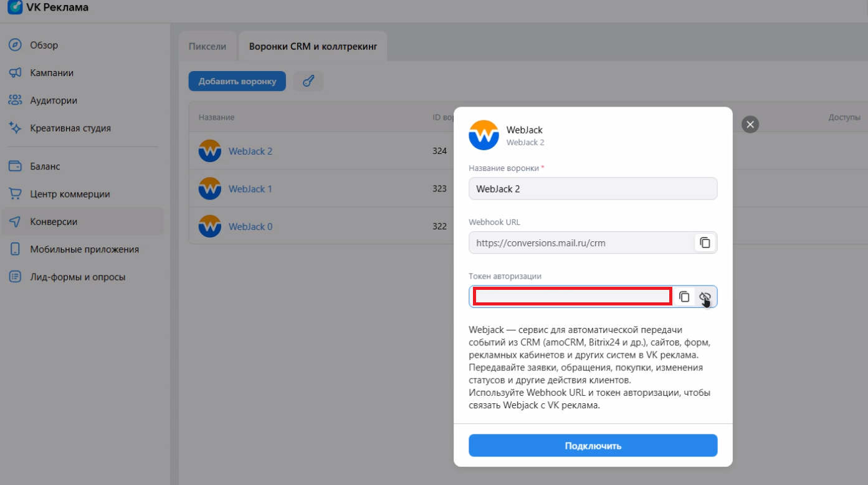Click the Токен авторизации label
The height and width of the screenshot is (485, 868).
coord(505,276)
